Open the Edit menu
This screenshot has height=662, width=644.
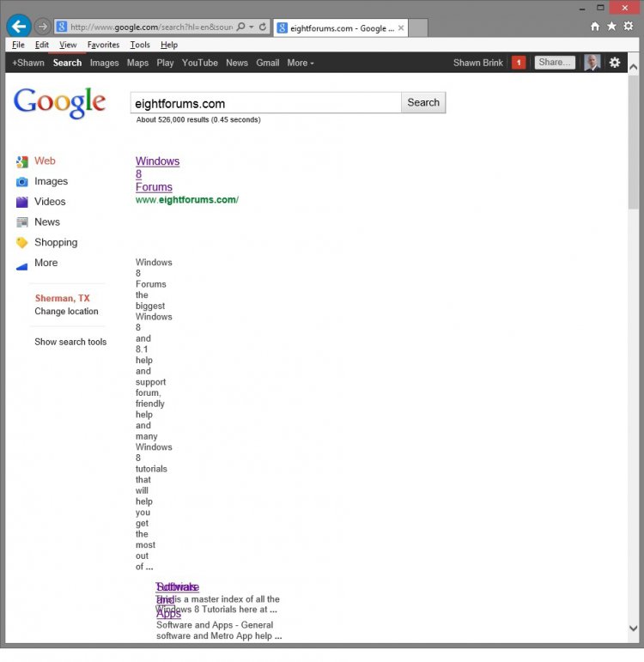[x=42, y=45]
